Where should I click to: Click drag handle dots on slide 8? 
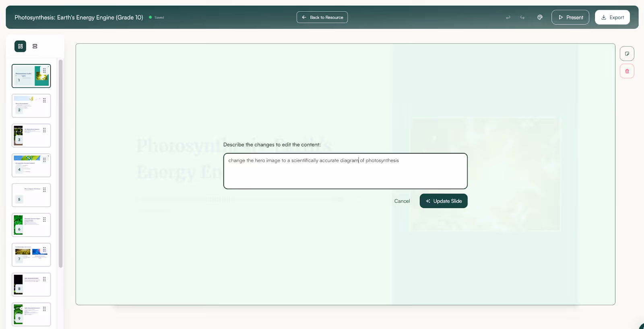(44, 279)
